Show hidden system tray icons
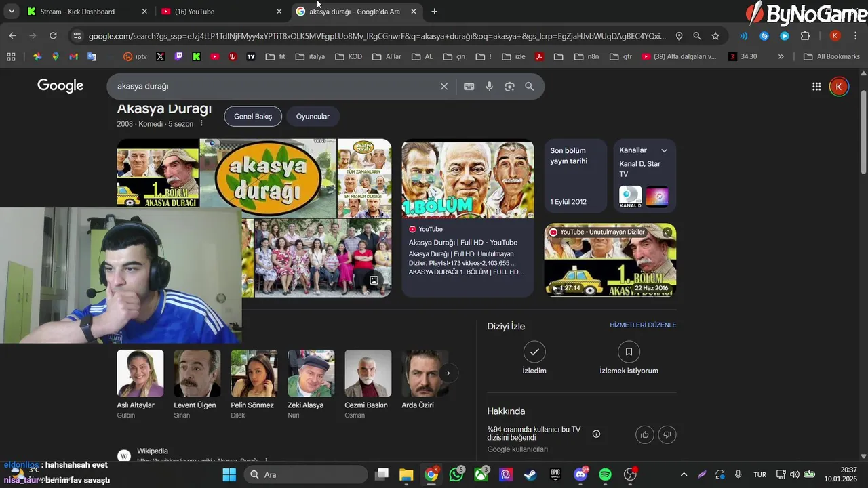868x488 pixels. tap(684, 474)
